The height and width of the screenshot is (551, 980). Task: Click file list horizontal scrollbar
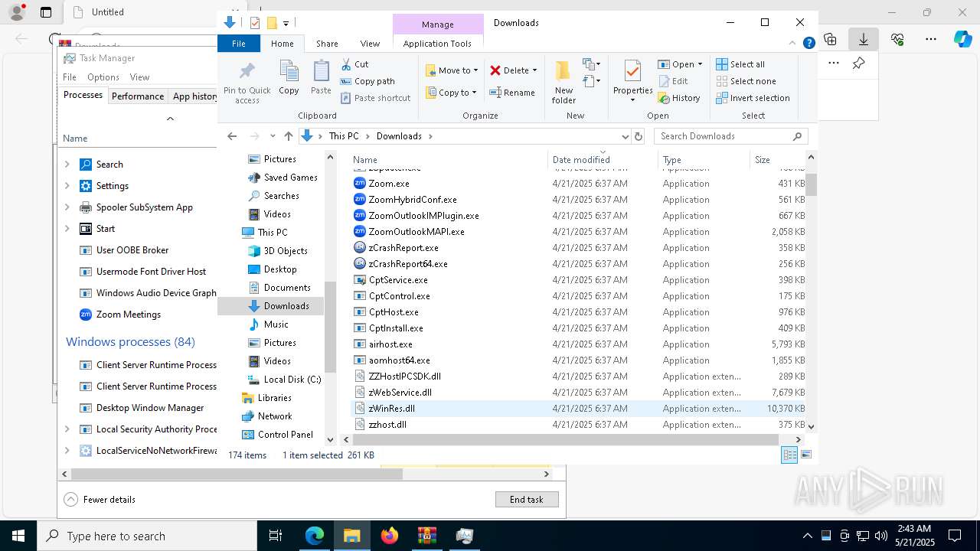coord(565,439)
